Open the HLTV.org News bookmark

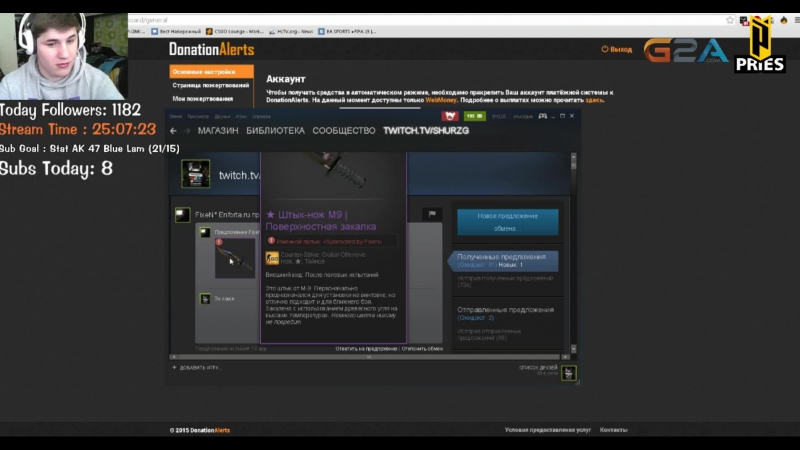291,31
